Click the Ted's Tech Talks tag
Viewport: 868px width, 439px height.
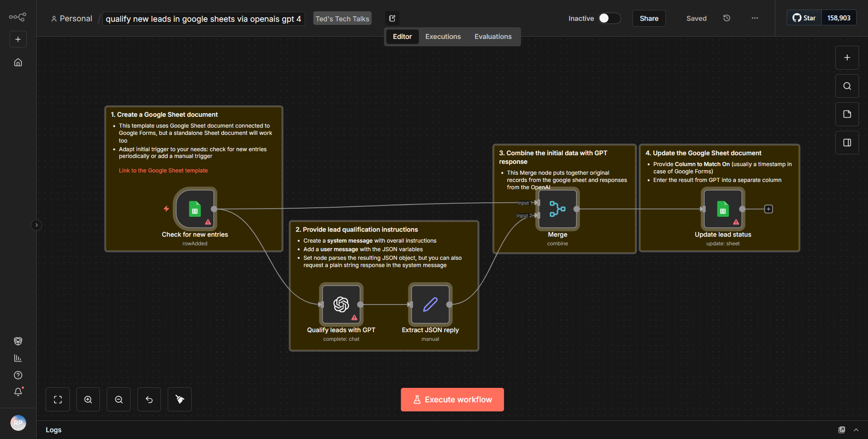tap(342, 19)
